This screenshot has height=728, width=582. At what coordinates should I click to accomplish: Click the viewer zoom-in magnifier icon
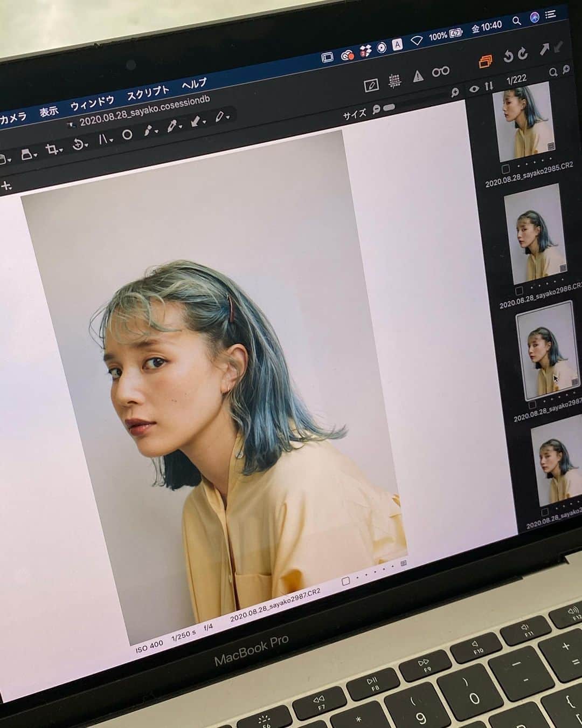click(x=455, y=93)
